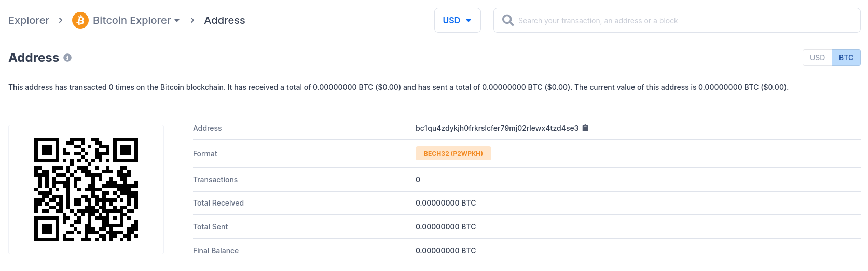Open the USD currency dropdown
Viewport: 868px width, 271px height.
(457, 20)
